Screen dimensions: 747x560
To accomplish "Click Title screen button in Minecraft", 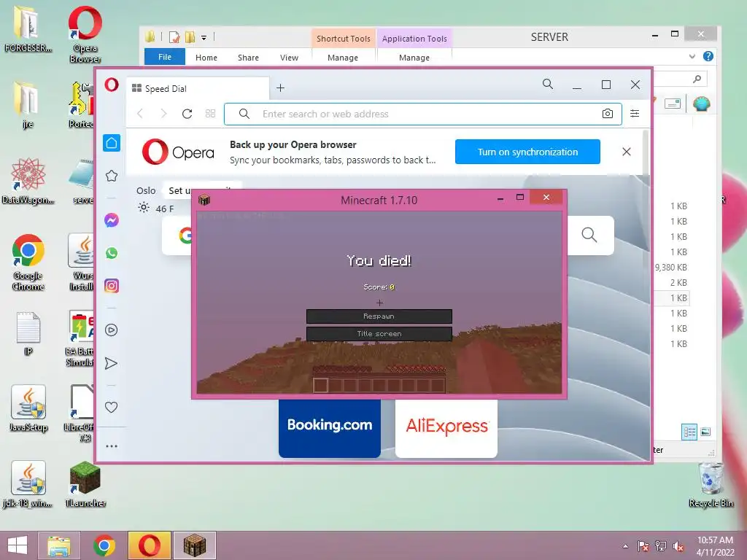I will point(379,334).
